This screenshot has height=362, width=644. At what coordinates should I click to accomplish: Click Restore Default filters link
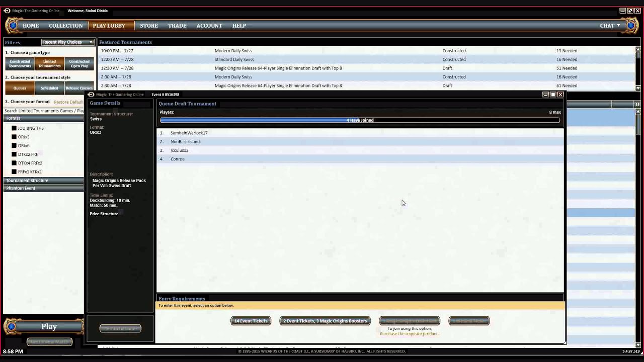(x=68, y=102)
